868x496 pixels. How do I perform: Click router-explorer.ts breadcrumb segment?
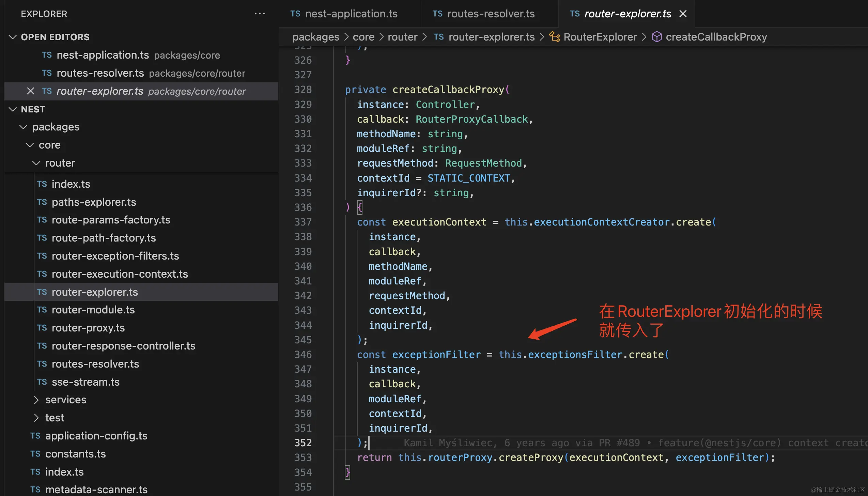coord(492,37)
